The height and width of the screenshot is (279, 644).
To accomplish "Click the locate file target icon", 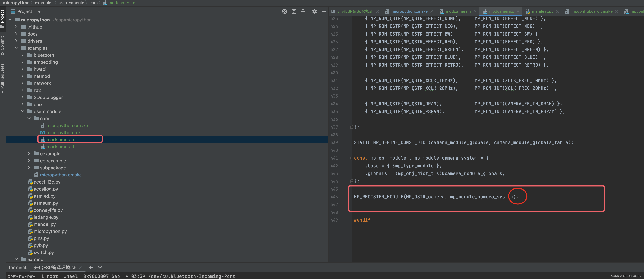I will pyautogui.click(x=285, y=11).
